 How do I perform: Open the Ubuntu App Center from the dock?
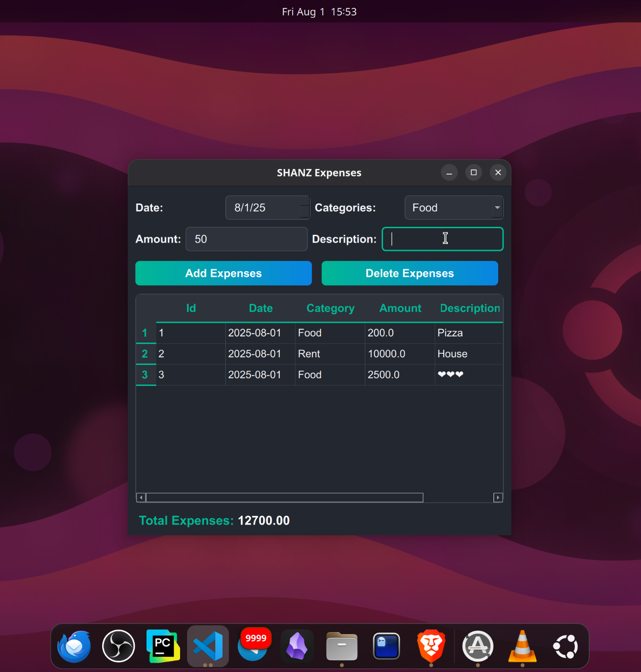(476, 646)
